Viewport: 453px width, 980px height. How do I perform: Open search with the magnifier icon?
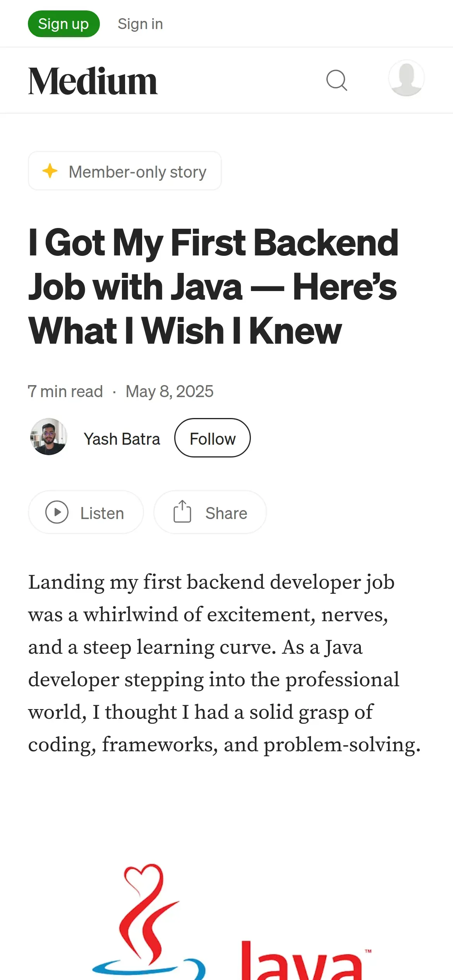[x=336, y=81]
